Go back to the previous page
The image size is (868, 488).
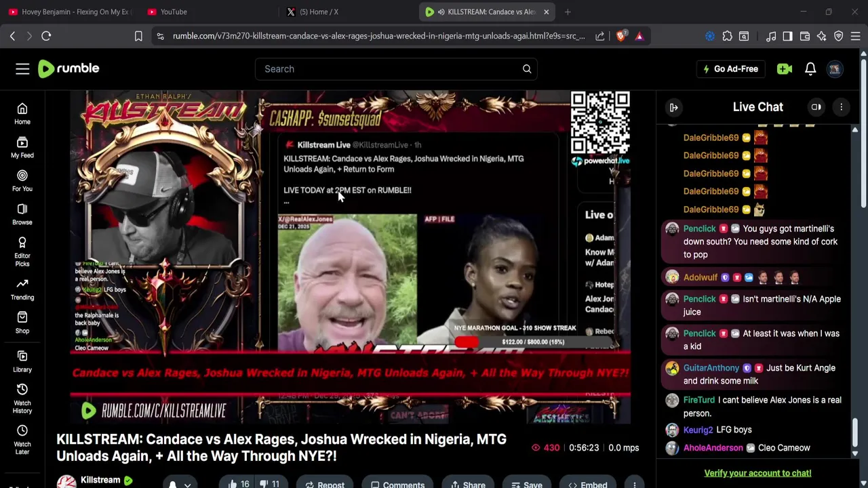(12, 36)
